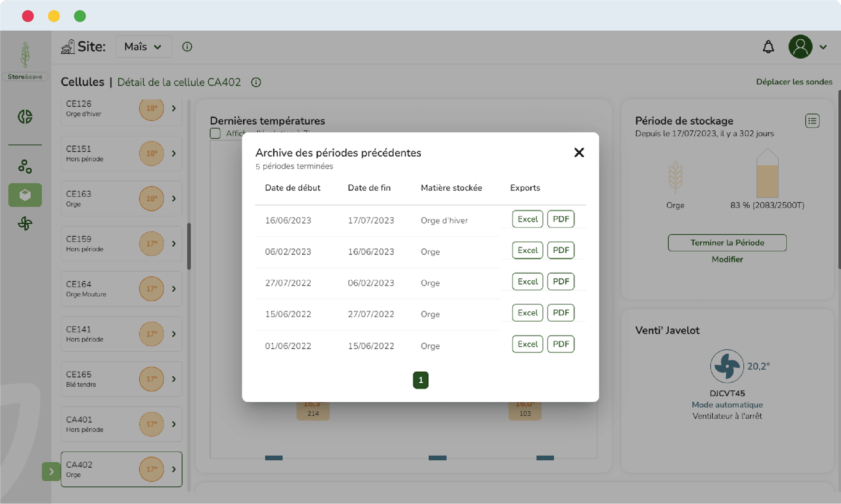Image resolution: width=841 pixels, height=504 pixels.
Task: Open the cells cube sidebar icon
Action: 25,195
